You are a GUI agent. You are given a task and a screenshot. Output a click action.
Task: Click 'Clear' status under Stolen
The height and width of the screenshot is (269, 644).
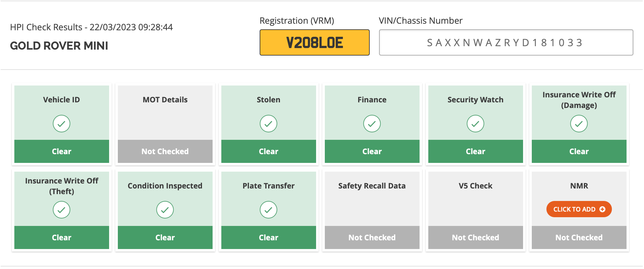pyautogui.click(x=268, y=151)
